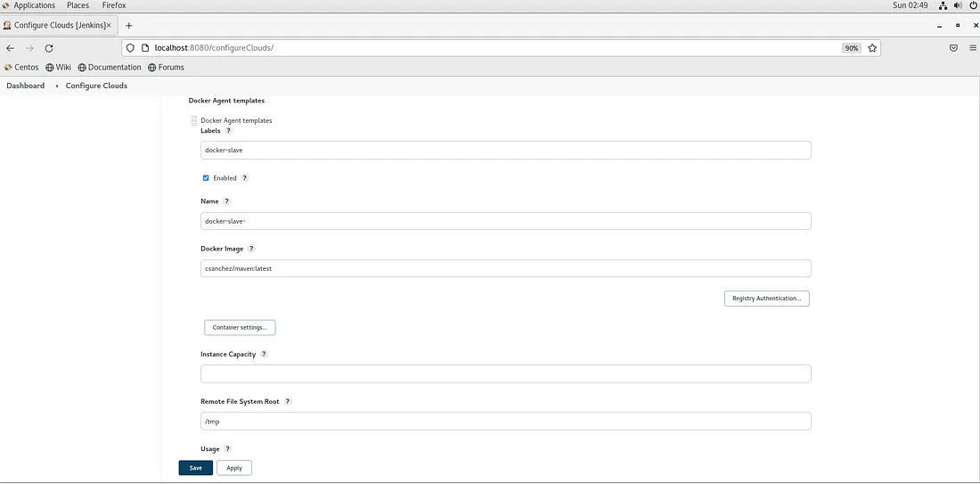Screen dimensions: 980x484
Task: Click the network icon in system tray
Action: pos(943,5)
